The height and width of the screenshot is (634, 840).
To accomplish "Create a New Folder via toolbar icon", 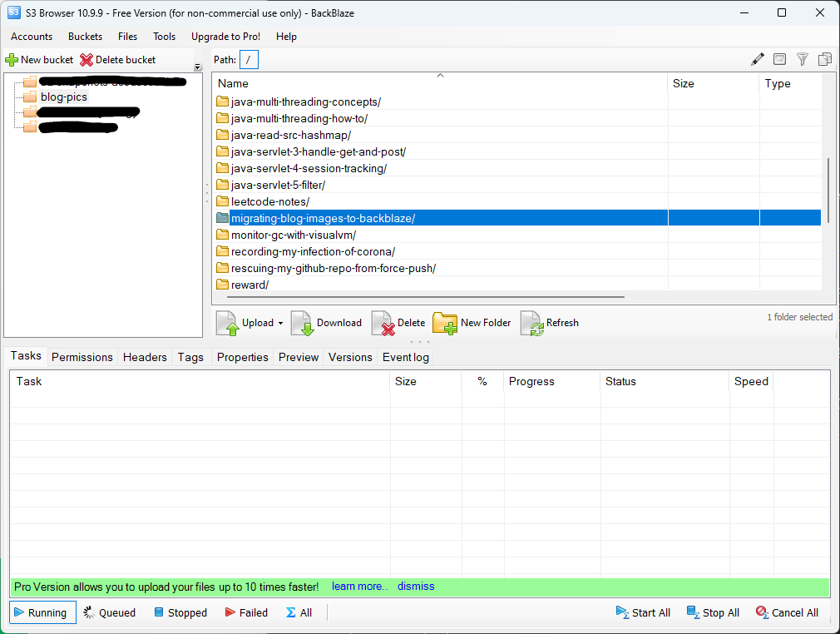I will 445,323.
